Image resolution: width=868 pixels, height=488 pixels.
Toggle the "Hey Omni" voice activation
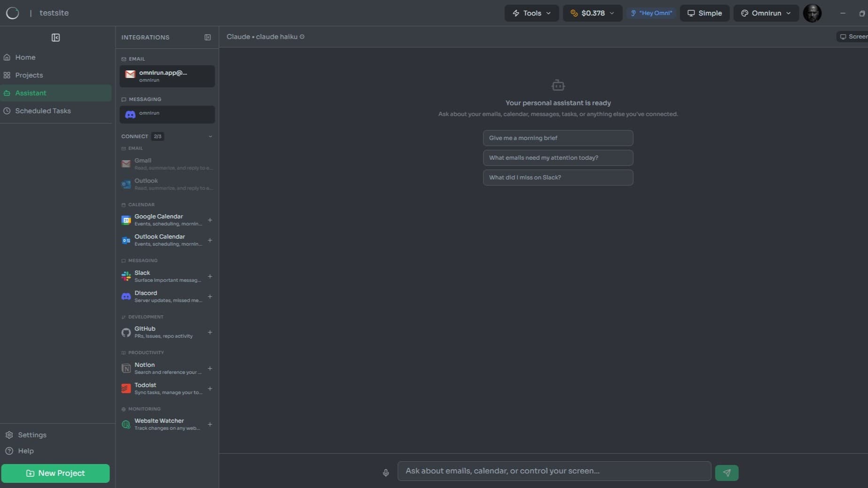(x=651, y=13)
